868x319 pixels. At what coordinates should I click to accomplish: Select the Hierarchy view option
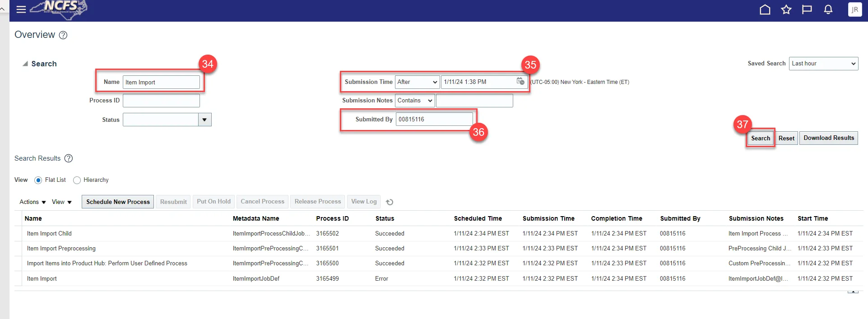[x=77, y=180]
